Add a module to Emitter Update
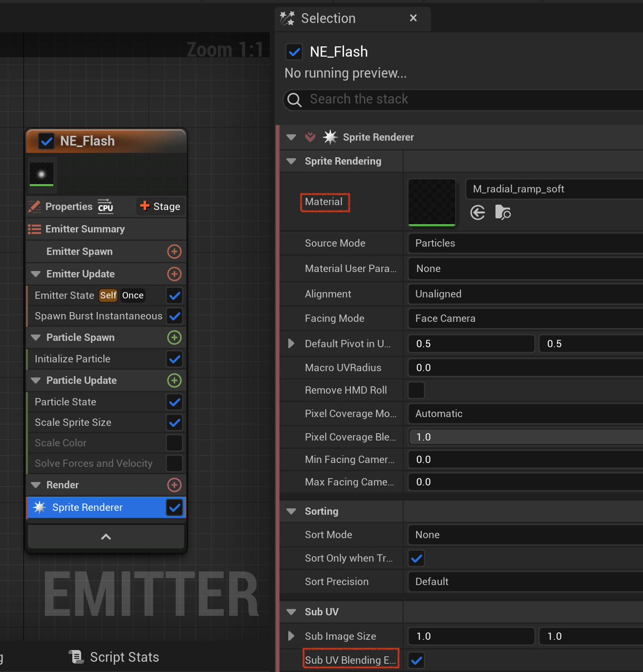643x672 pixels. point(174,274)
